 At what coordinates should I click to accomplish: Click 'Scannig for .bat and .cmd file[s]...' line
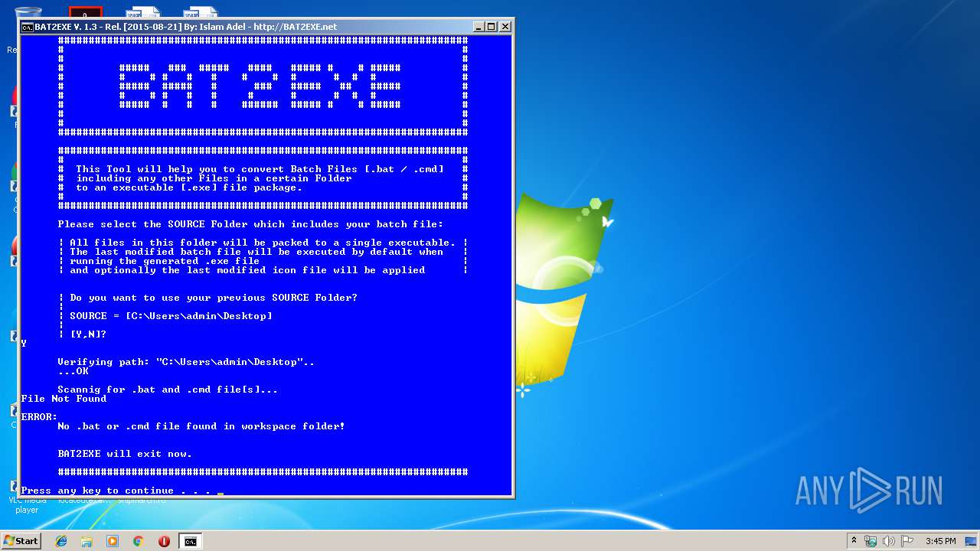click(168, 390)
